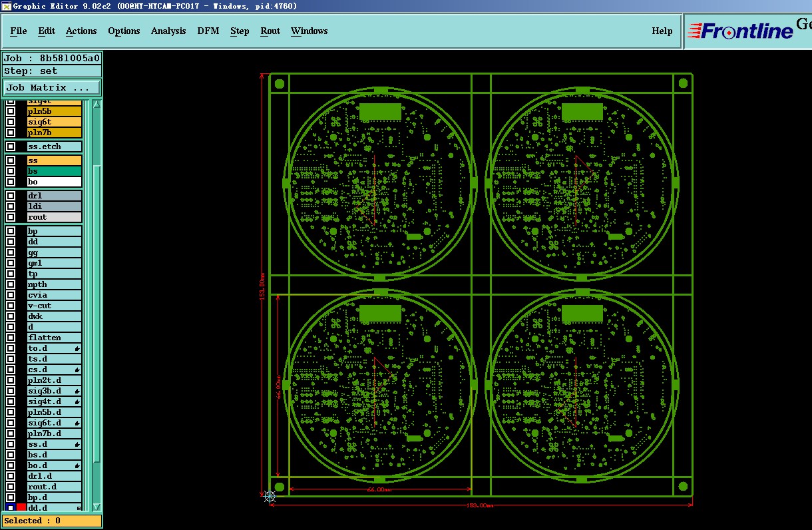The width and height of the screenshot is (812, 530).
Task: Enable the drl layer checkbox
Action: click(11, 196)
